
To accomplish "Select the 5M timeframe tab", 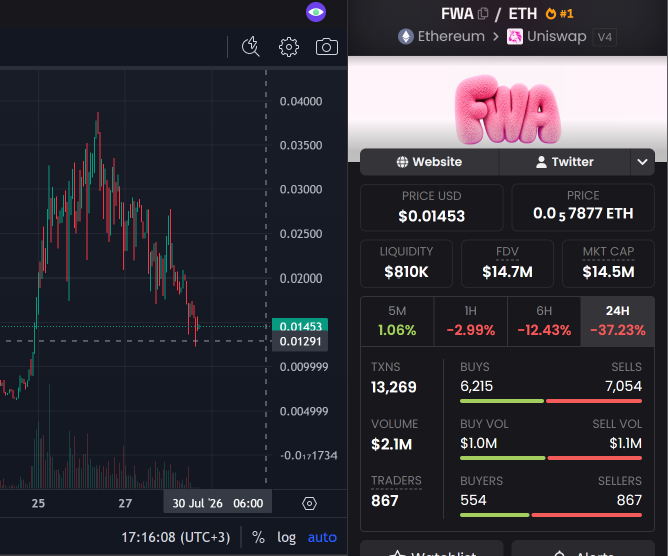I will pos(397,321).
